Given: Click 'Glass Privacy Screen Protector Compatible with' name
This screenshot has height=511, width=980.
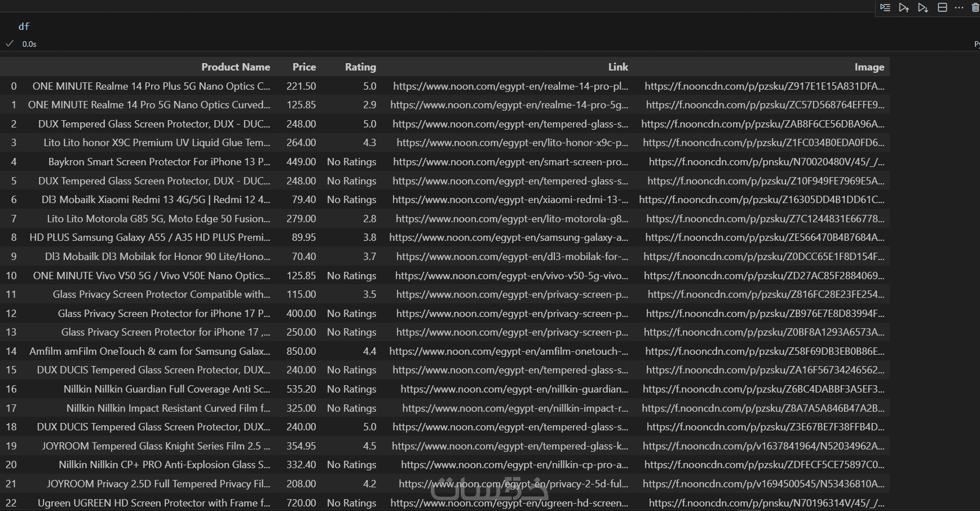Looking at the screenshot, I should click(x=161, y=294).
